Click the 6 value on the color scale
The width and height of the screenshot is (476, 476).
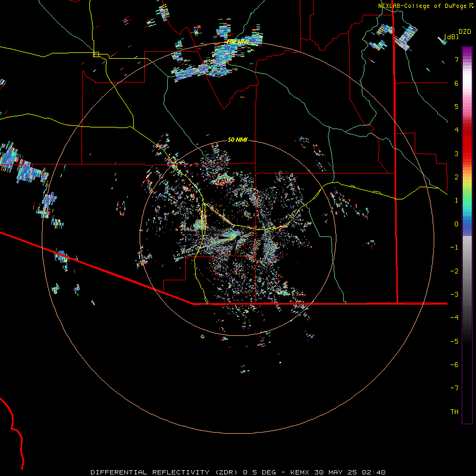coord(456,83)
